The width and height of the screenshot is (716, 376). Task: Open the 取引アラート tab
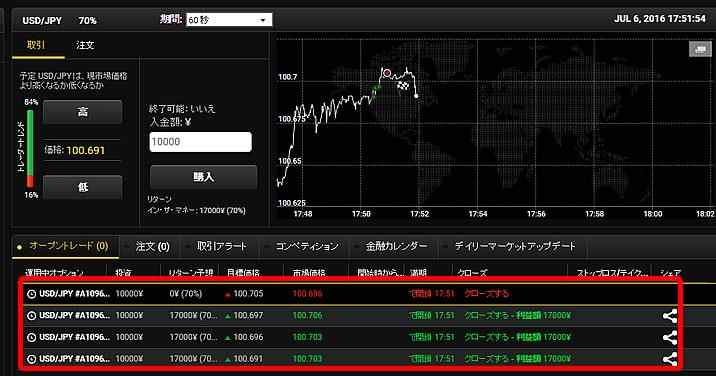point(221,246)
